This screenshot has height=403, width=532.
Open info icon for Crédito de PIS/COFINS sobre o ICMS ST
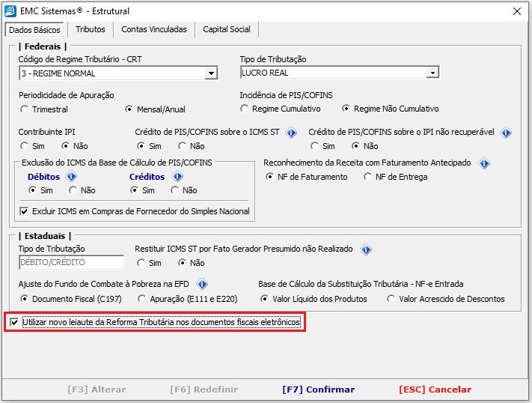(x=291, y=133)
